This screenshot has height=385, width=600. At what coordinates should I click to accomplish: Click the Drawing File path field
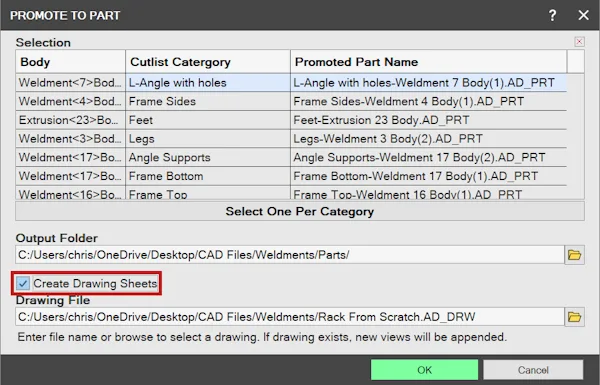[290, 317]
